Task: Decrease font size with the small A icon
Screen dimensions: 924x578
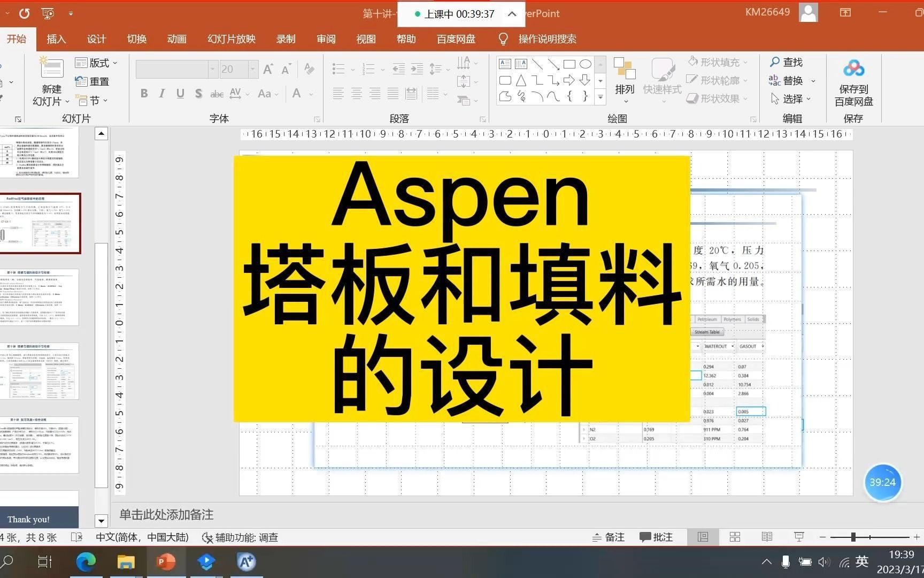Action: pyautogui.click(x=287, y=70)
